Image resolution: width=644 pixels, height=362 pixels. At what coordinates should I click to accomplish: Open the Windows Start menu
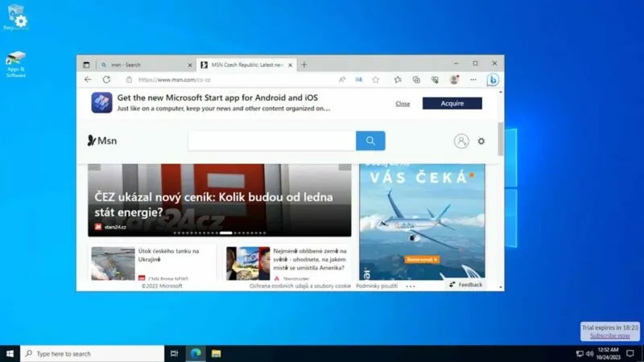[10, 353]
